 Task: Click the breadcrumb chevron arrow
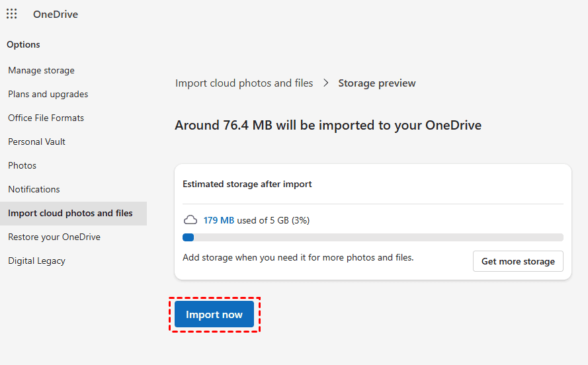326,83
